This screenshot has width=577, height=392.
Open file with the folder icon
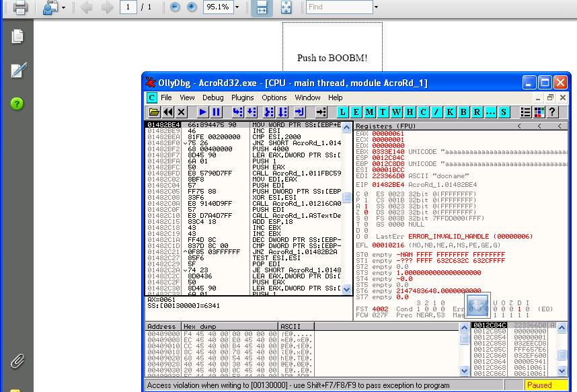[x=154, y=112]
